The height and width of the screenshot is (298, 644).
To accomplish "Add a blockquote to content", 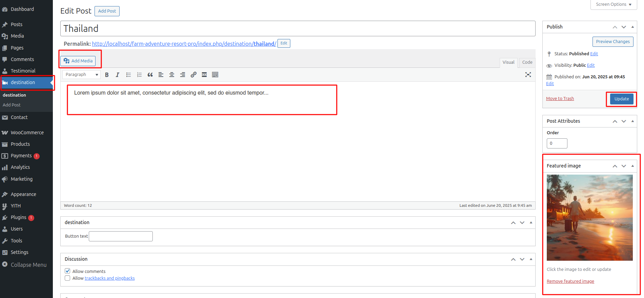I will pyautogui.click(x=150, y=75).
